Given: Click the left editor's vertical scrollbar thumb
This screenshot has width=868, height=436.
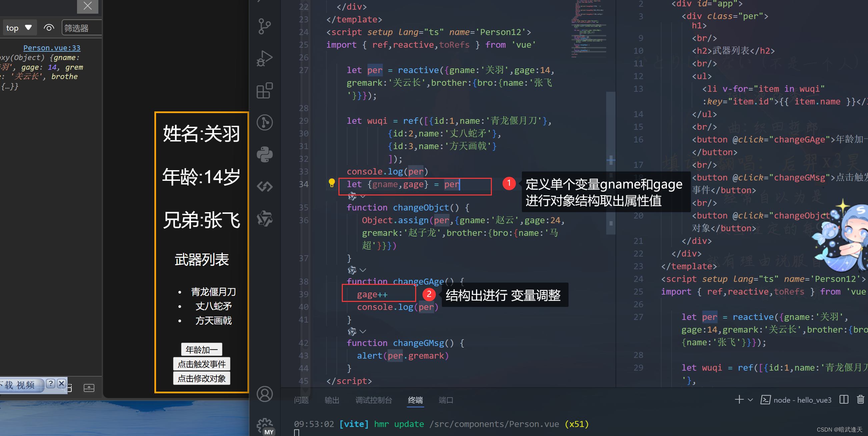Looking at the screenshot, I should coord(611,163).
